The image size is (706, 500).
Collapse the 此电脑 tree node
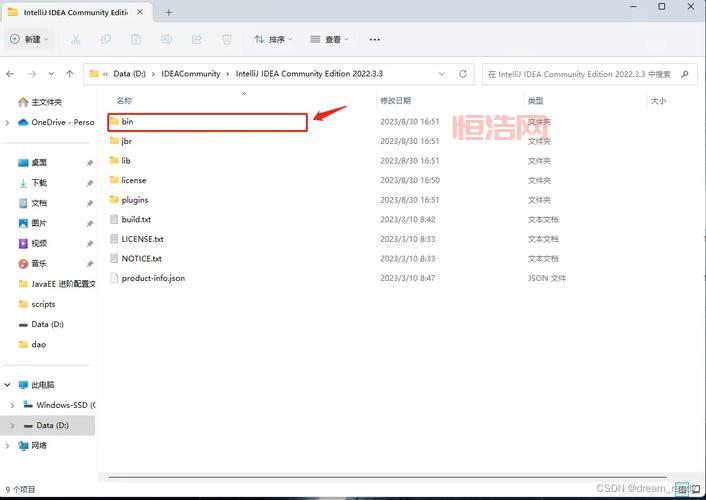[x=8, y=385]
